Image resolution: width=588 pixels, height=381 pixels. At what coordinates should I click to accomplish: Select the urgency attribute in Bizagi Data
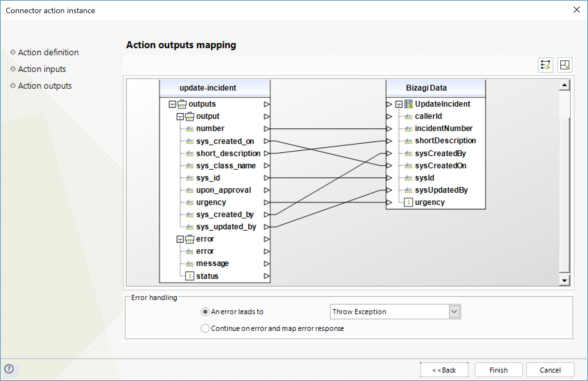(x=430, y=202)
